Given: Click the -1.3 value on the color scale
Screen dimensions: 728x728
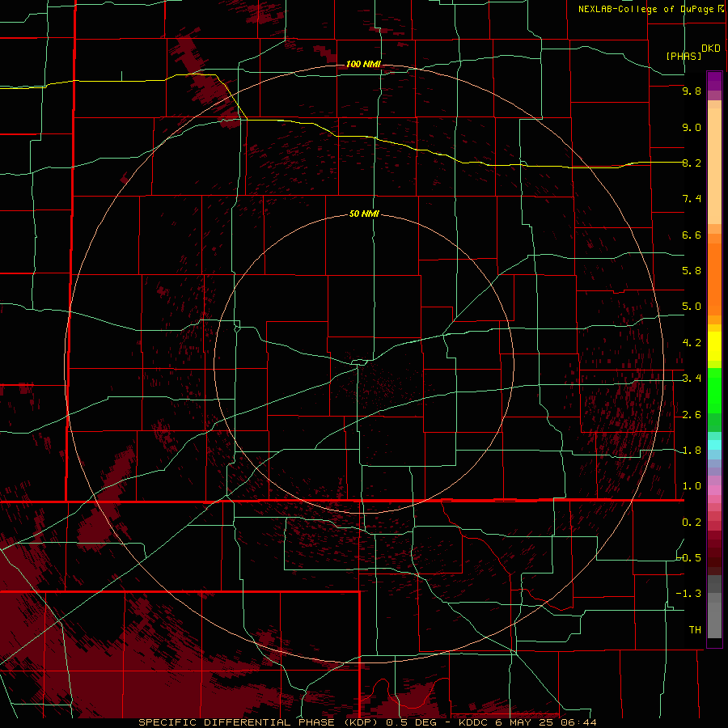Looking at the screenshot, I should pos(689,594).
